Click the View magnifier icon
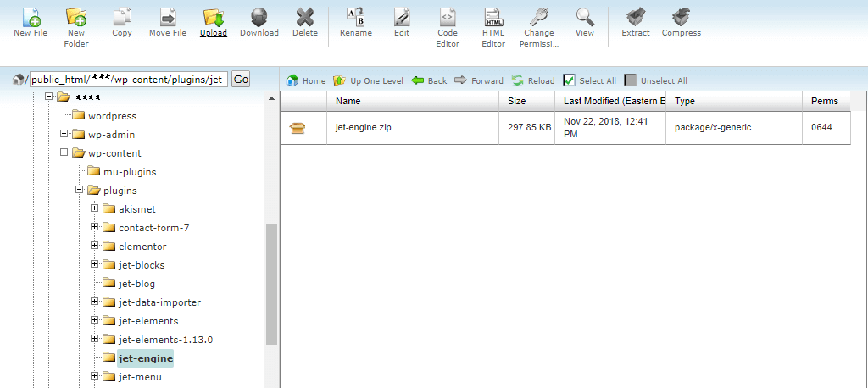 tap(585, 17)
